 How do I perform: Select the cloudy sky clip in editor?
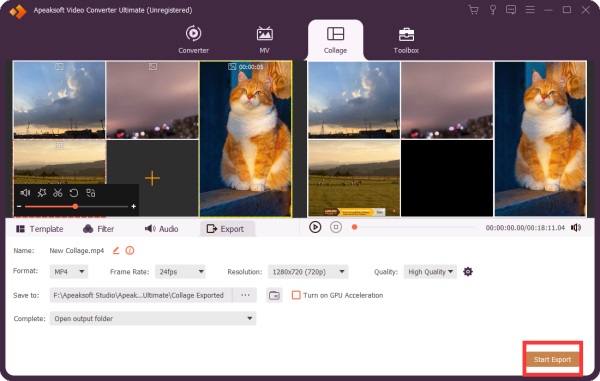pos(59,100)
